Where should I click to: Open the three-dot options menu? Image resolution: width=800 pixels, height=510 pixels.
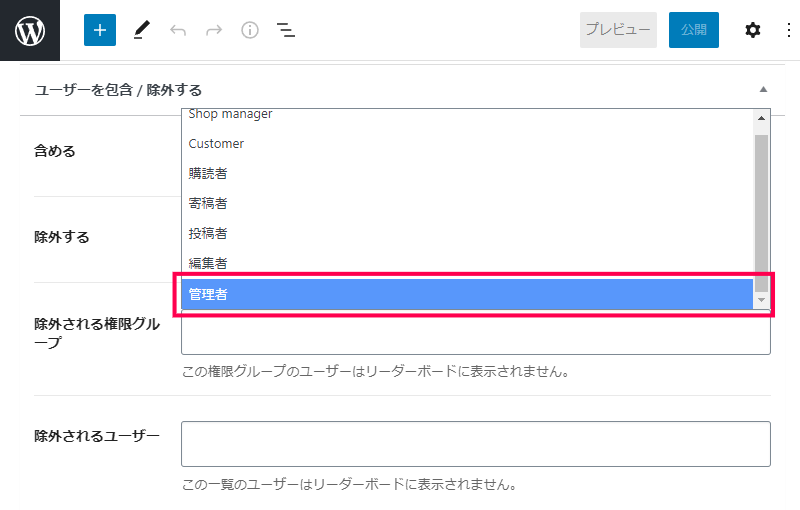[x=789, y=30]
